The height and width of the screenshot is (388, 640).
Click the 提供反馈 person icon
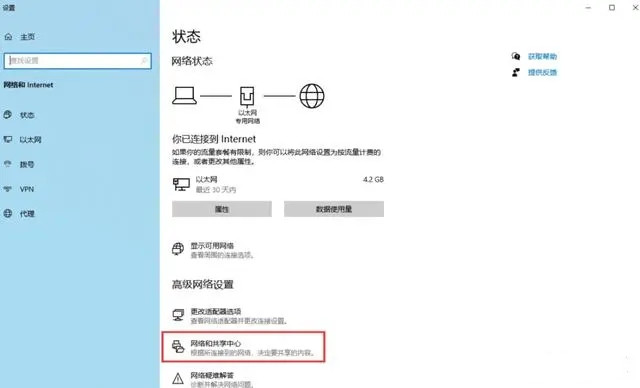pos(516,72)
